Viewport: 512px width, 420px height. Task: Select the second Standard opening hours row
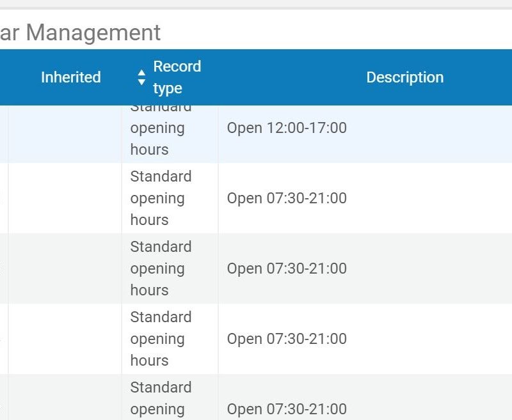tap(160, 198)
